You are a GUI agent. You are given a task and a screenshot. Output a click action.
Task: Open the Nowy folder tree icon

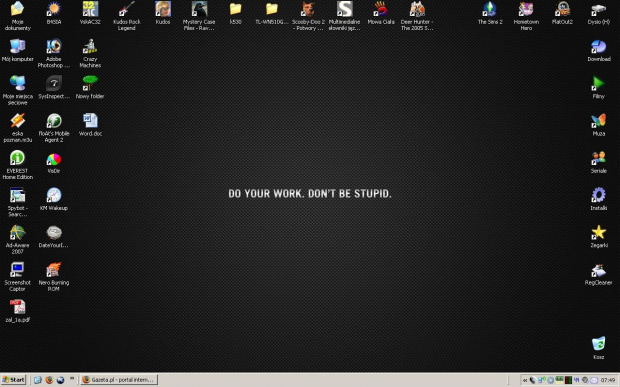click(90, 87)
